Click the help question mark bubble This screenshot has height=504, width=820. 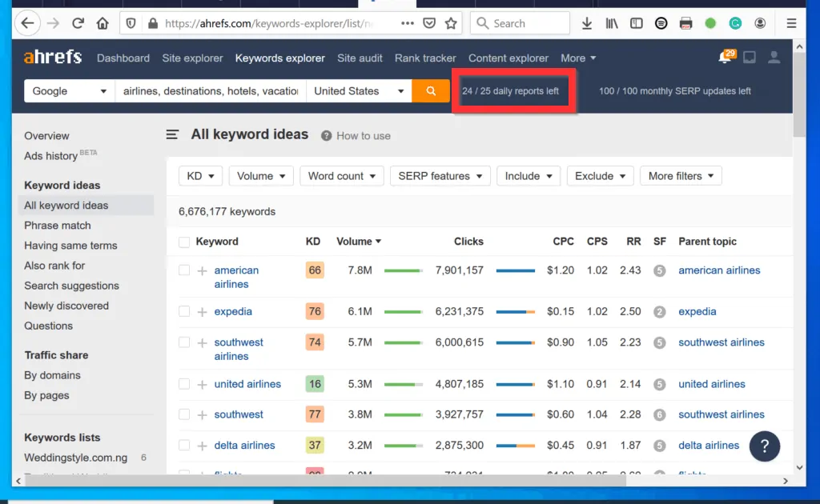coord(764,446)
